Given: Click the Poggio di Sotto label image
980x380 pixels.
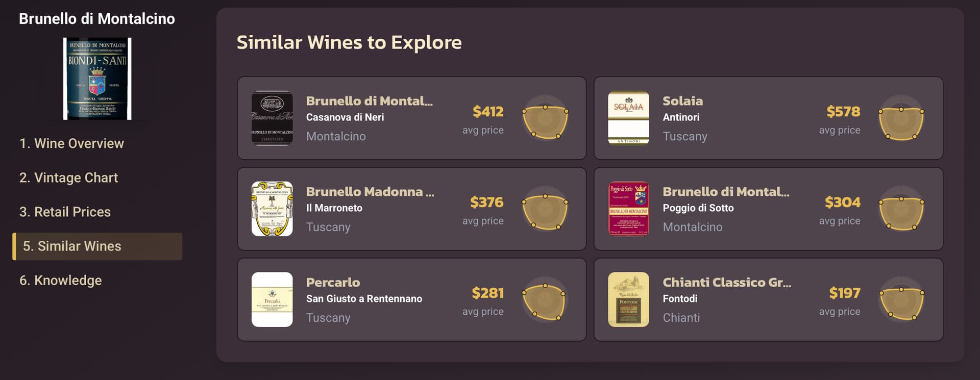Looking at the screenshot, I should (628, 209).
